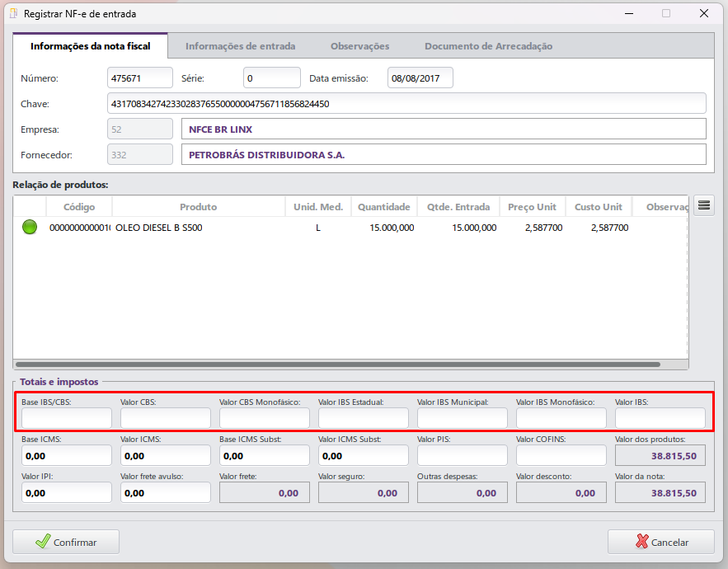Select the Chave access key field
The image size is (728, 569).
[x=406, y=104]
